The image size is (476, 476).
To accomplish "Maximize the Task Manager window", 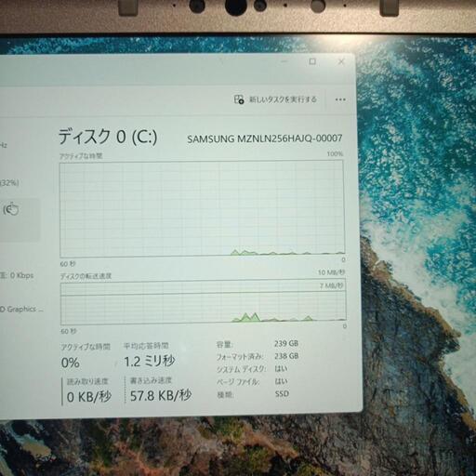I will pos(312,61).
